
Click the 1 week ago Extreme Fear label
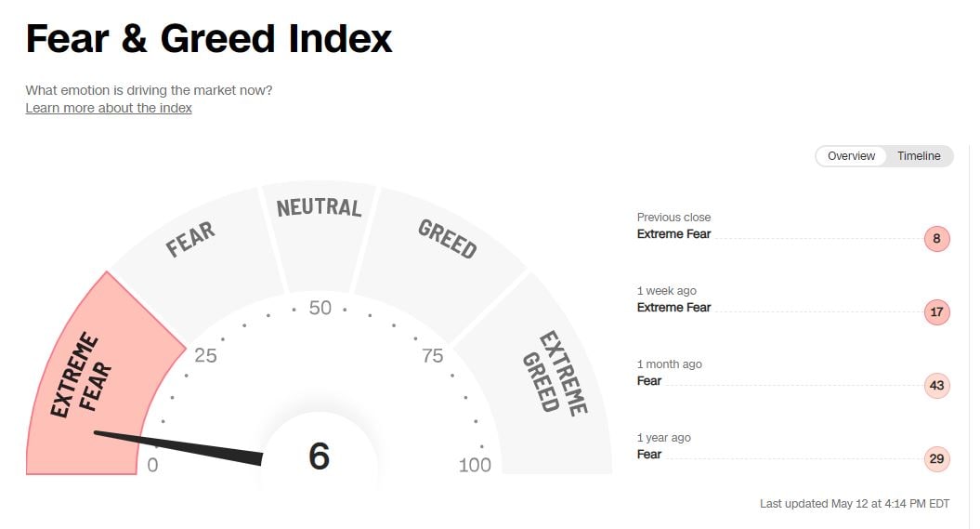(673, 308)
